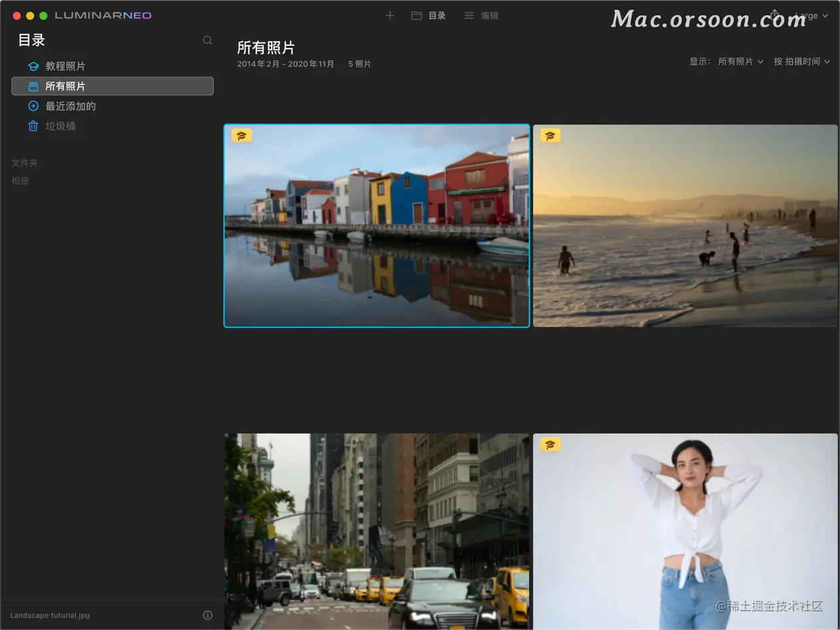Select the woman portrait photo
840x630 pixels.
(686, 531)
